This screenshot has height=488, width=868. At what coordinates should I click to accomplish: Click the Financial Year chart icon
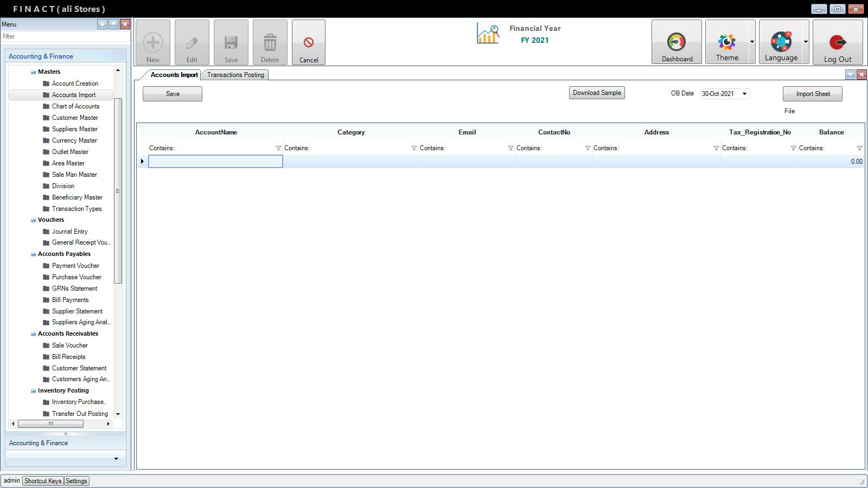tap(488, 34)
